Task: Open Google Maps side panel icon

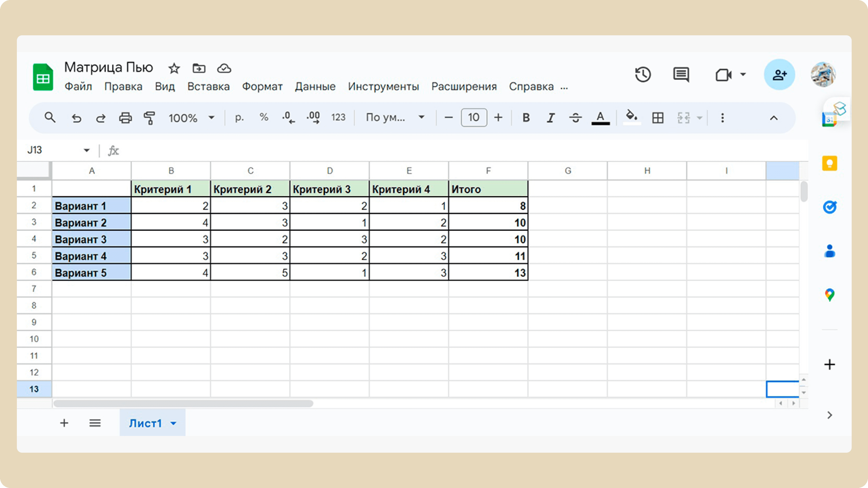Action: (830, 295)
